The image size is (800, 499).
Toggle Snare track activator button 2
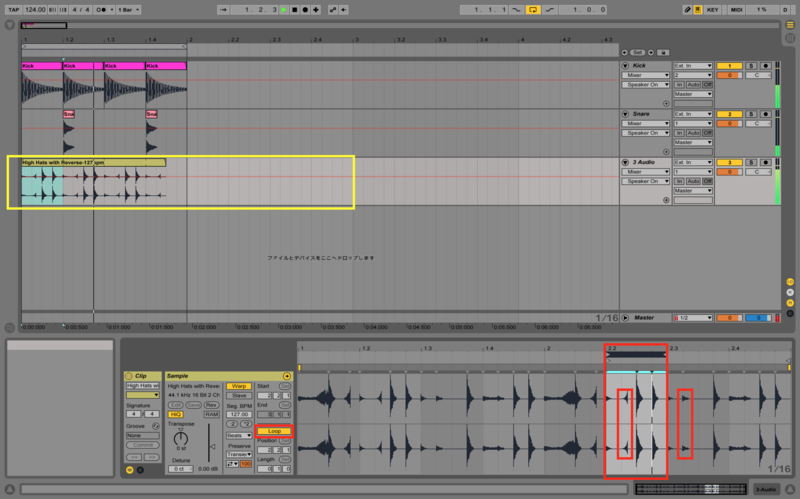pos(729,114)
